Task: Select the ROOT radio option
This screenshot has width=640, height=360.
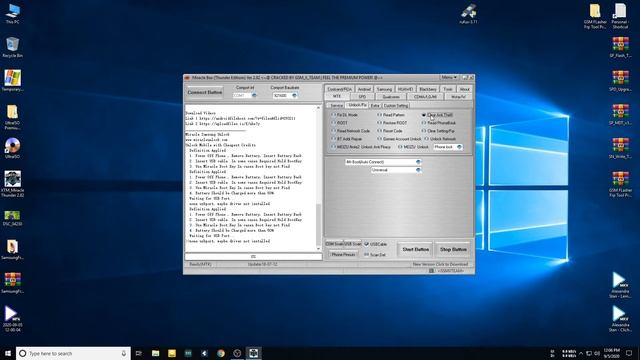Action: tap(340, 123)
